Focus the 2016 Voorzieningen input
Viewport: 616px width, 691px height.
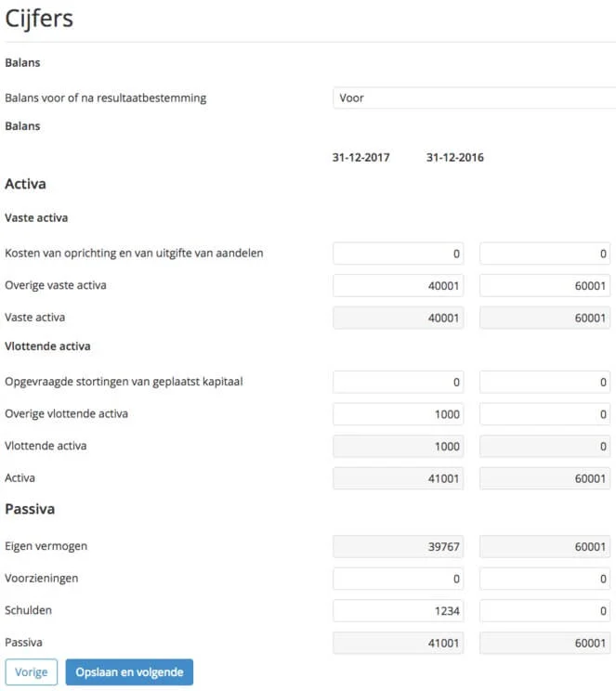click(x=545, y=579)
